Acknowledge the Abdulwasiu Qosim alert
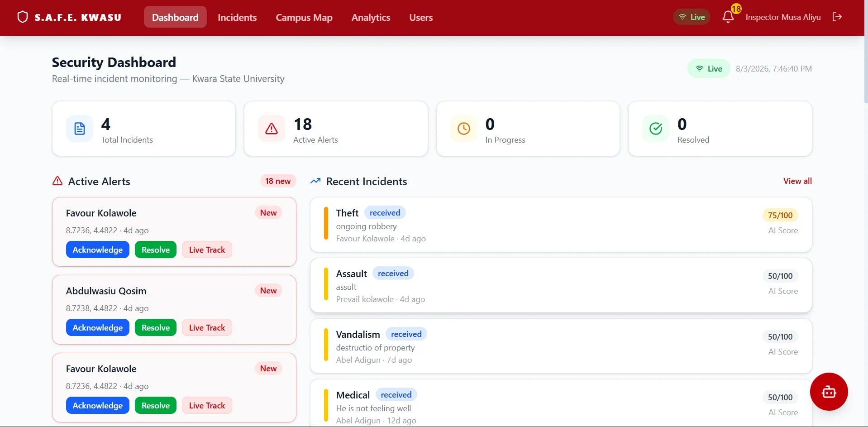The width and height of the screenshot is (868, 427). 98,327
